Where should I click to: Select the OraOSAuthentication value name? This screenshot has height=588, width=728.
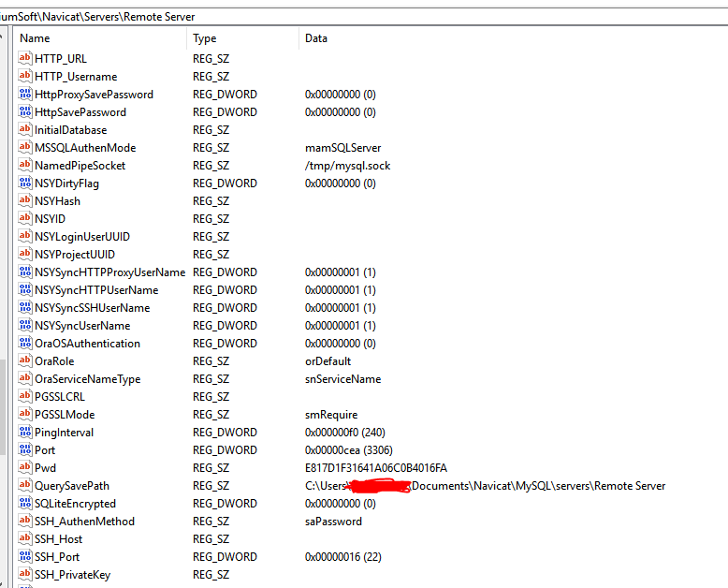point(87,344)
